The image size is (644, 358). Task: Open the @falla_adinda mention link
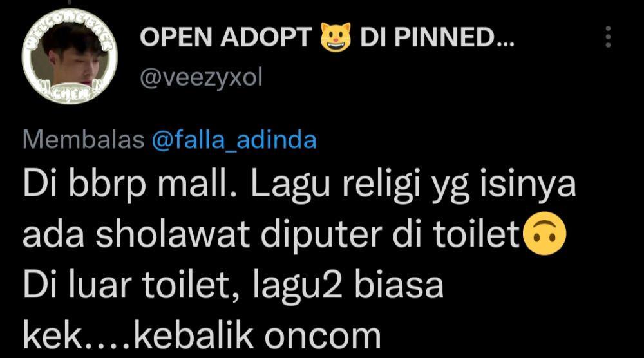pyautogui.click(x=234, y=140)
